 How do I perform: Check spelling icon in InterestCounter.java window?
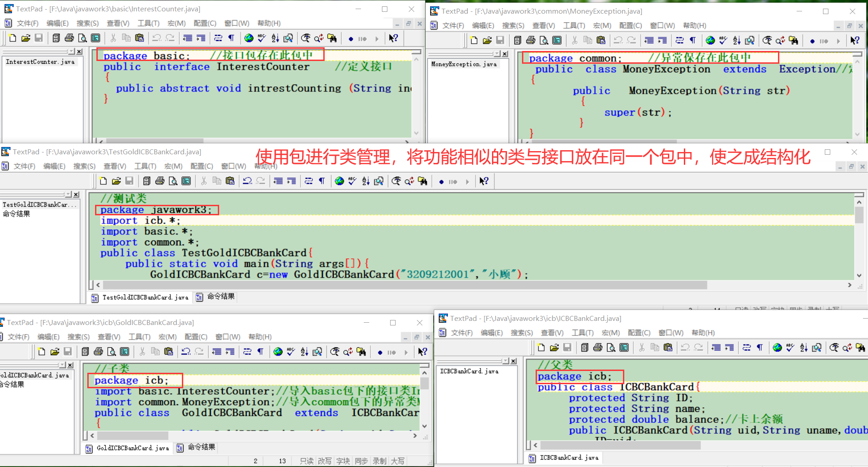click(262, 38)
